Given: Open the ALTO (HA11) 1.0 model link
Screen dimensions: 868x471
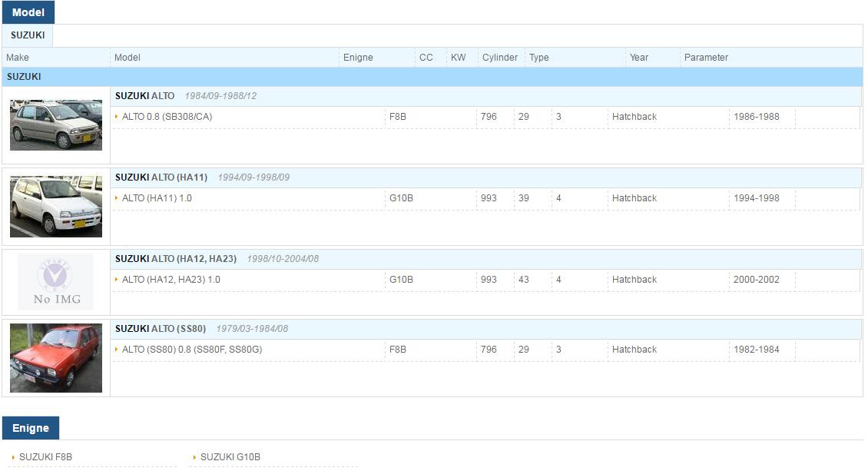Looking at the screenshot, I should coord(157,198).
